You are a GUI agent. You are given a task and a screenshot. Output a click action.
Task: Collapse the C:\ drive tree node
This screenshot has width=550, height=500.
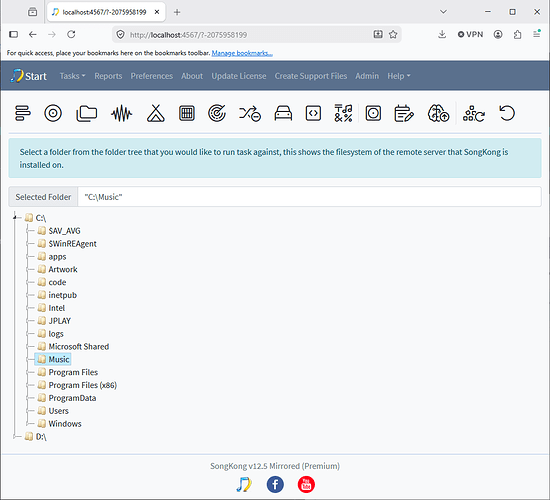tap(15, 218)
